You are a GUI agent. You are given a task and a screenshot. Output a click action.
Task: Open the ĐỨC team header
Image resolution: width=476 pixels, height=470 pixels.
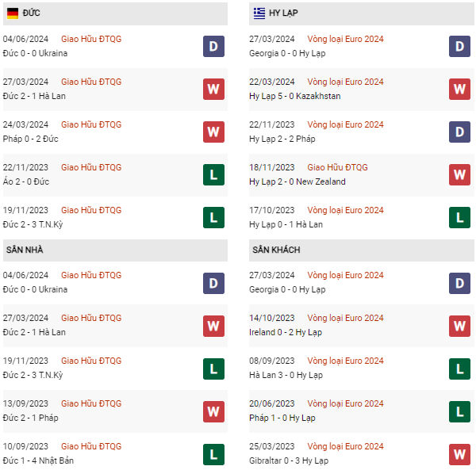[33, 13]
